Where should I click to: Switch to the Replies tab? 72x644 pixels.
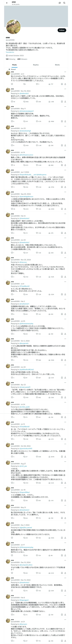[x=36, y=65]
